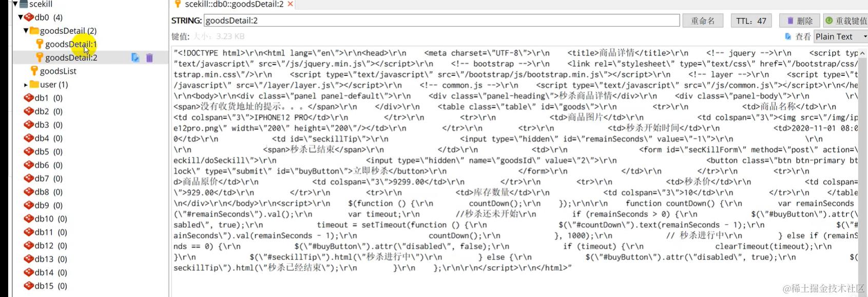Click the 删除 delete key button
The height and width of the screenshot is (297, 868).
800,21
